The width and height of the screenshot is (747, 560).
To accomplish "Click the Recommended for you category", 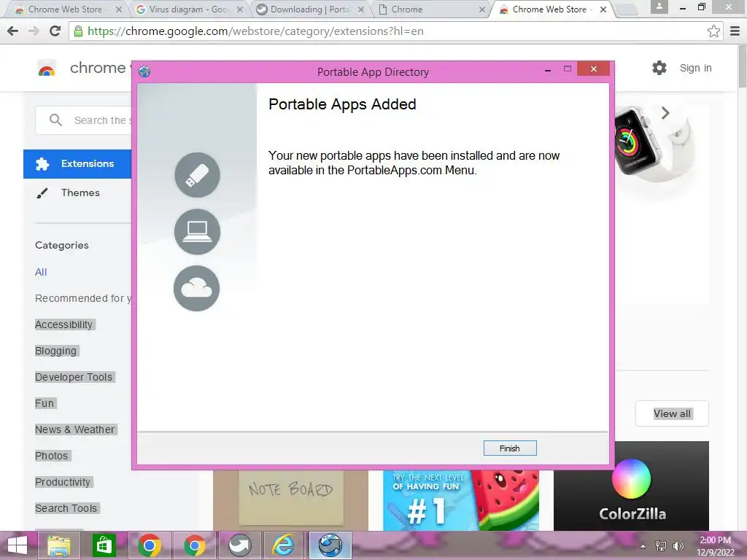I will pyautogui.click(x=83, y=298).
